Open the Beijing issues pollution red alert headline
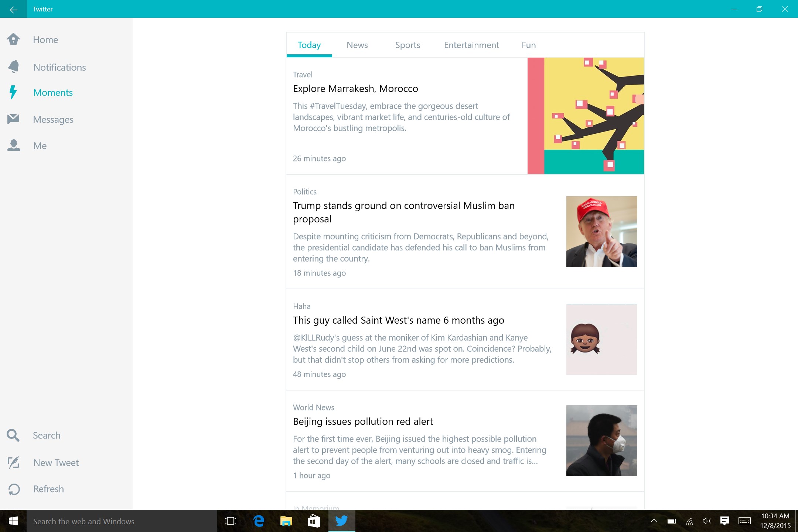The width and height of the screenshot is (798, 532). click(x=363, y=422)
